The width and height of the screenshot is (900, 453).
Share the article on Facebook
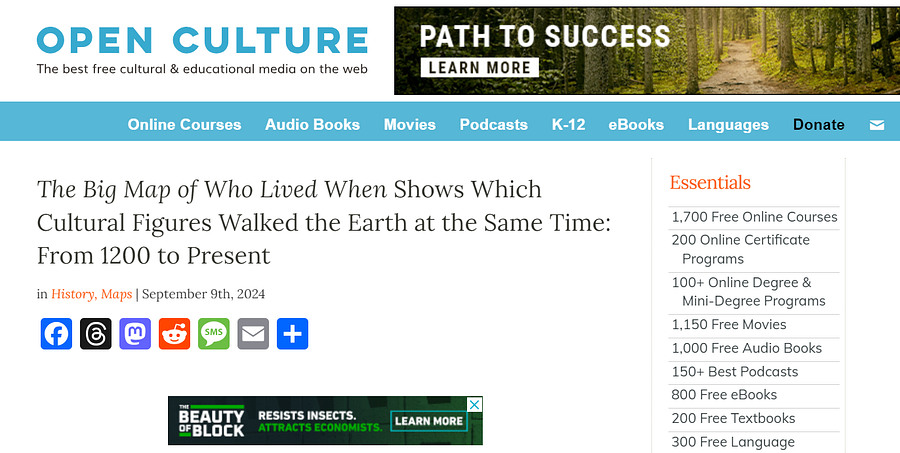tap(56, 334)
